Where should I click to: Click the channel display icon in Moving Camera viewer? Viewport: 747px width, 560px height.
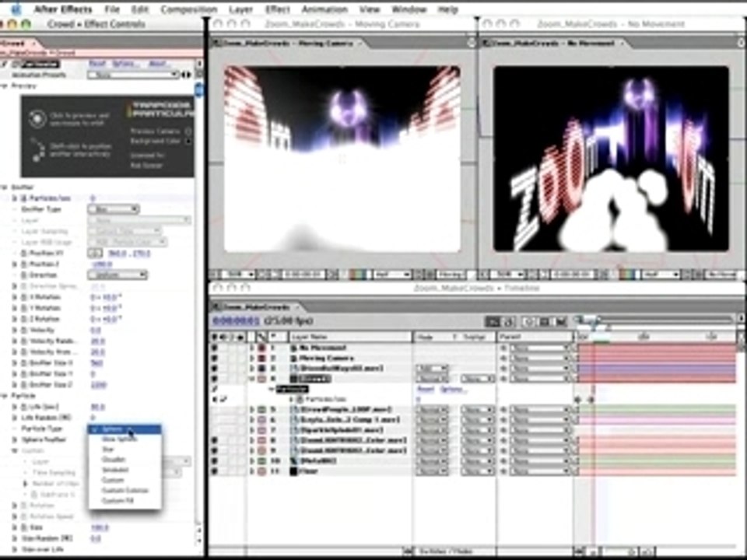pos(358,275)
